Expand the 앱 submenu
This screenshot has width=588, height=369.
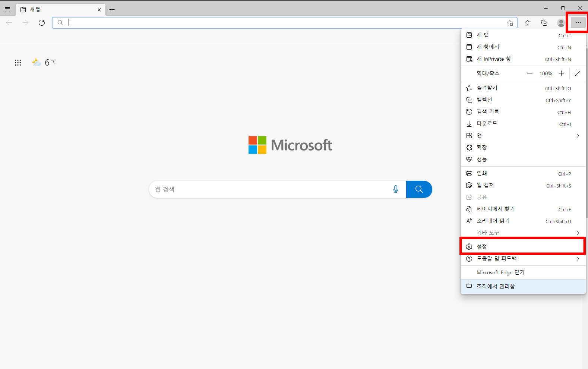tap(523, 136)
